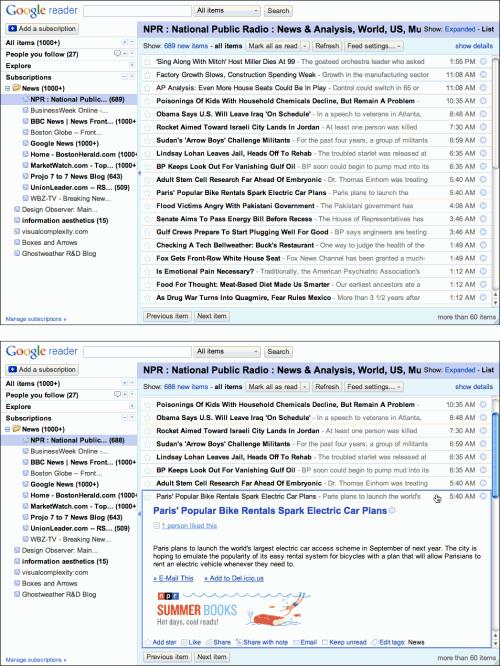Image resolution: width=500 pixels, height=666 pixels.
Task: Click comment bubble icon beside People you follow, bottom window
Action: (117, 395)
